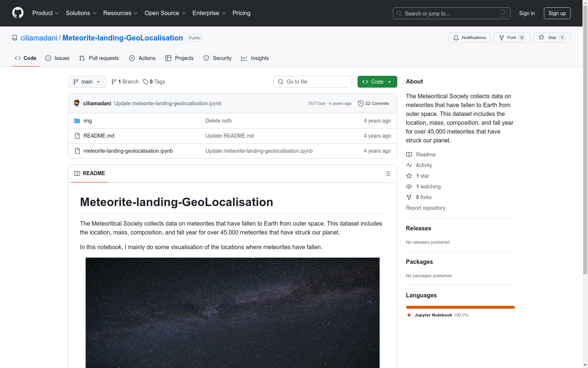
Task: Switch to the Issues tab
Action: 57,58
